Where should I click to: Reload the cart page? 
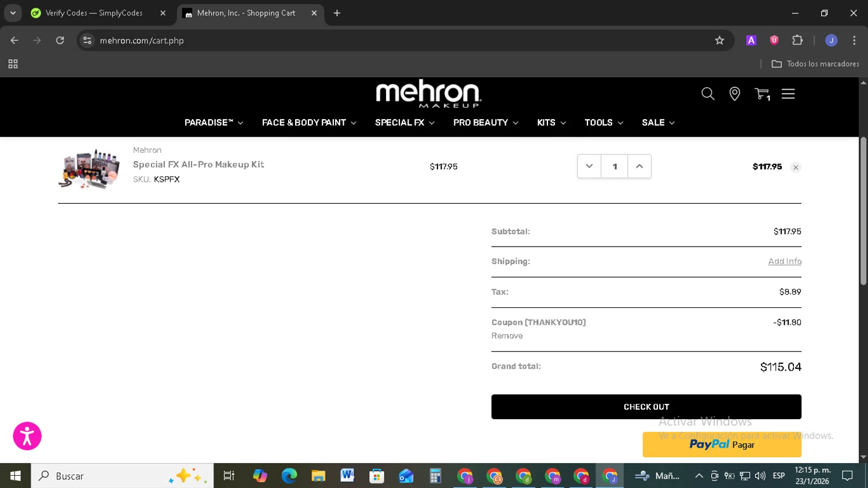(60, 41)
